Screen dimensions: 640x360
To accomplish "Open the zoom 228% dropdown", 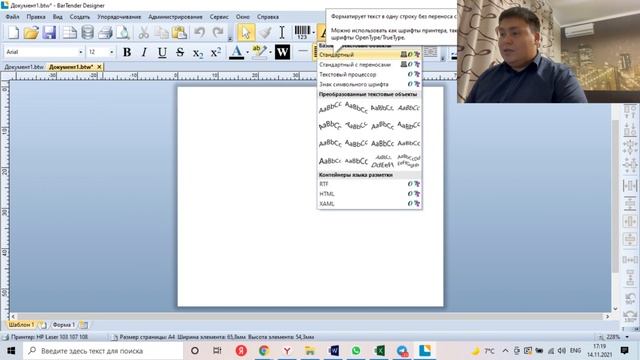I will click(627, 337).
